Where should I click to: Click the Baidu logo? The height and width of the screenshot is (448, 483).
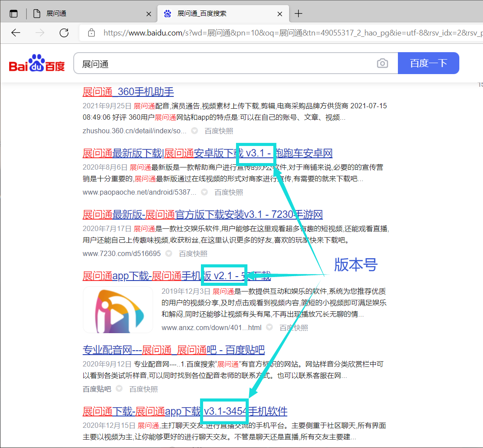(x=37, y=63)
